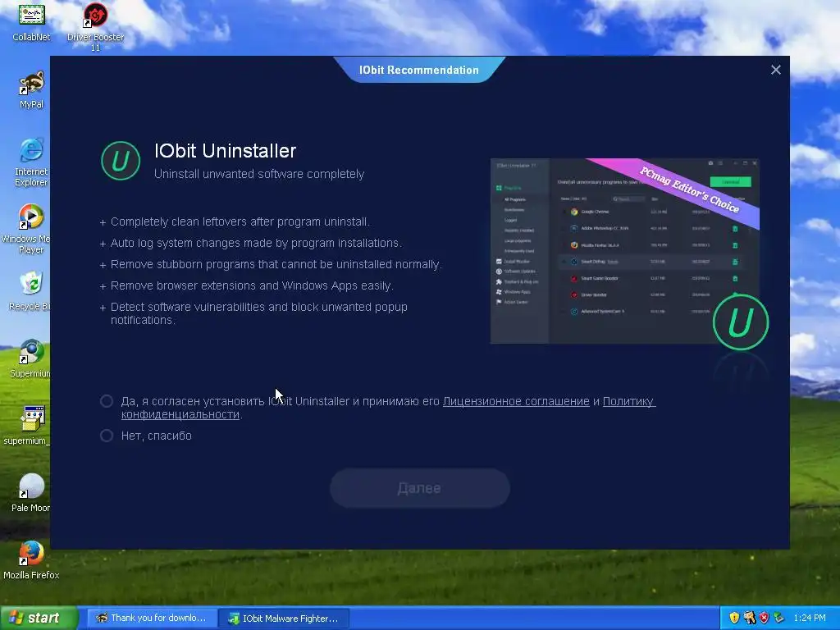This screenshot has width=840, height=630.
Task: Click the 'IObit Uninstaller' heading text
Action: (x=225, y=151)
